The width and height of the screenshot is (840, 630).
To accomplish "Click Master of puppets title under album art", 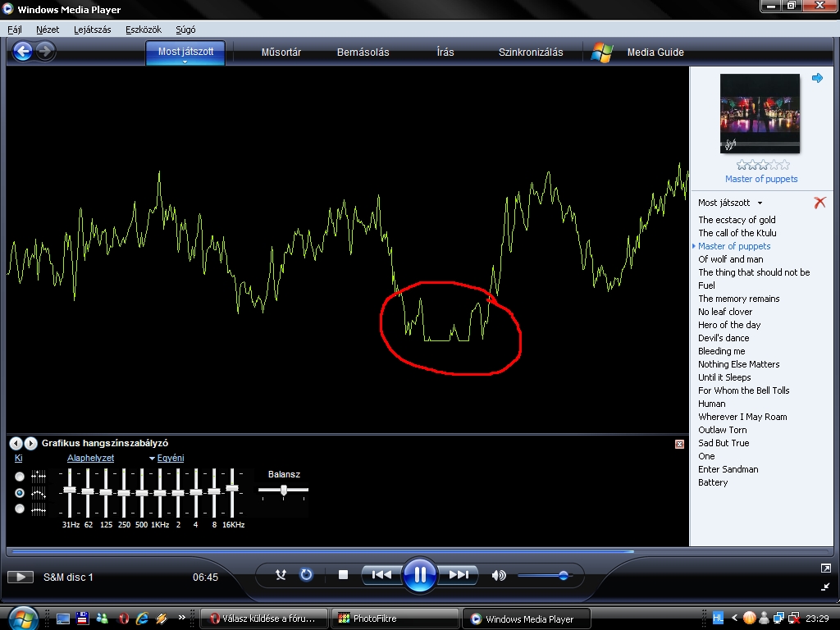I will pyautogui.click(x=761, y=179).
